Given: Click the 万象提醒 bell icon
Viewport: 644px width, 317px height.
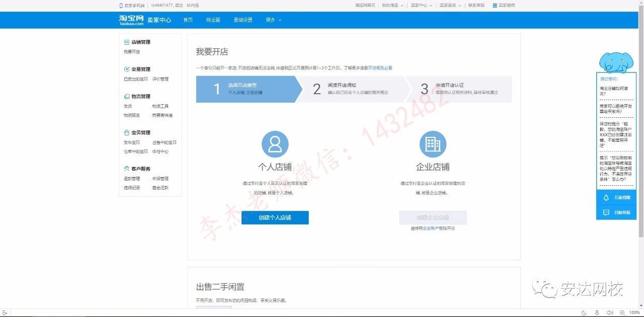Looking at the screenshot, I should [606, 198].
